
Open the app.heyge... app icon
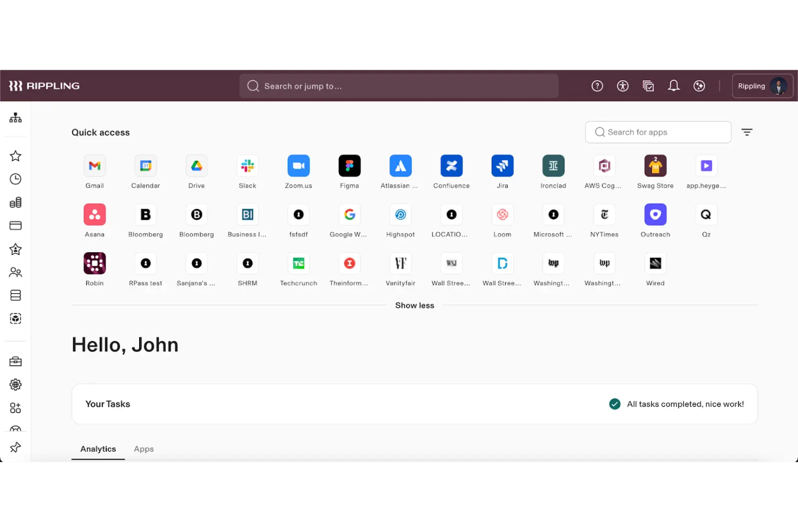pyautogui.click(x=706, y=166)
